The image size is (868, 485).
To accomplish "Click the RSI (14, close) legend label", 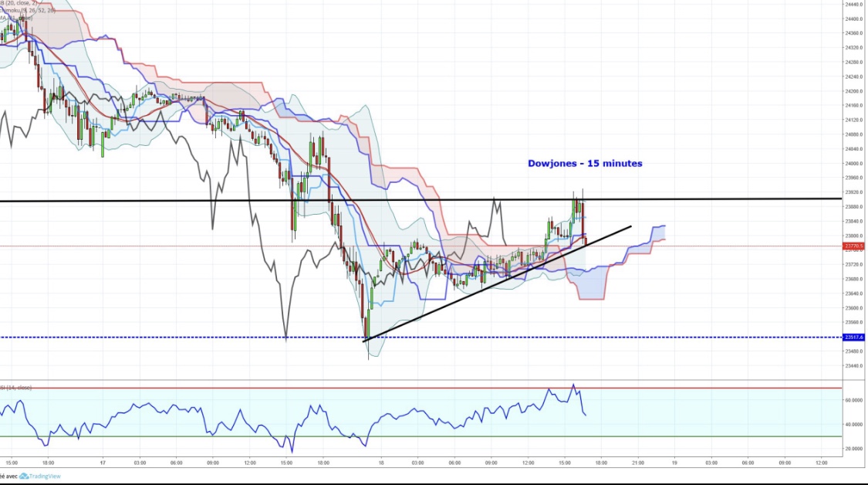I will (x=15, y=387).
